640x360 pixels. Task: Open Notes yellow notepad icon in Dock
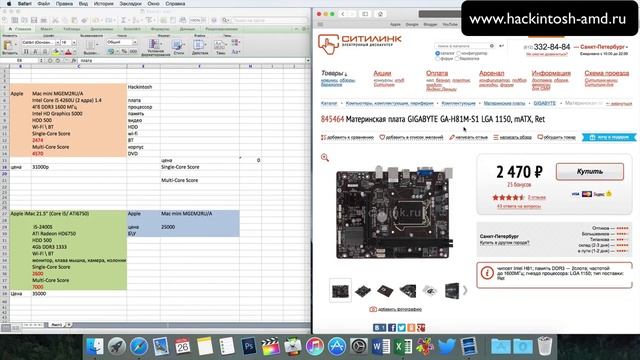(x=204, y=347)
